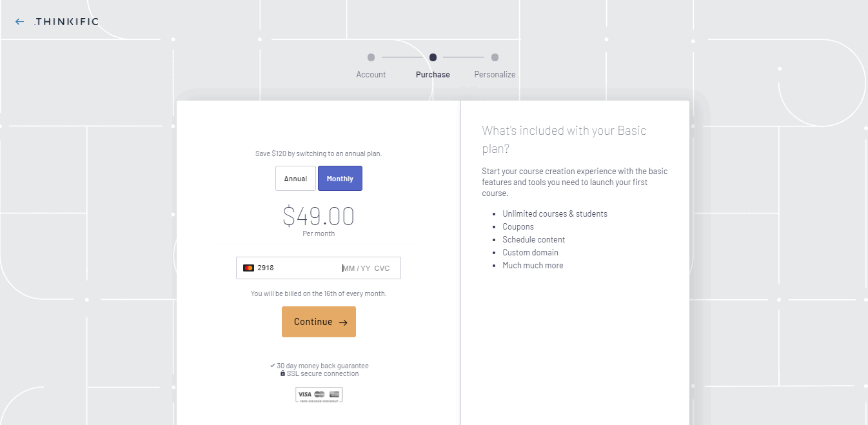Click the Thinkific logo
This screenshot has width=868, height=425.
66,22
